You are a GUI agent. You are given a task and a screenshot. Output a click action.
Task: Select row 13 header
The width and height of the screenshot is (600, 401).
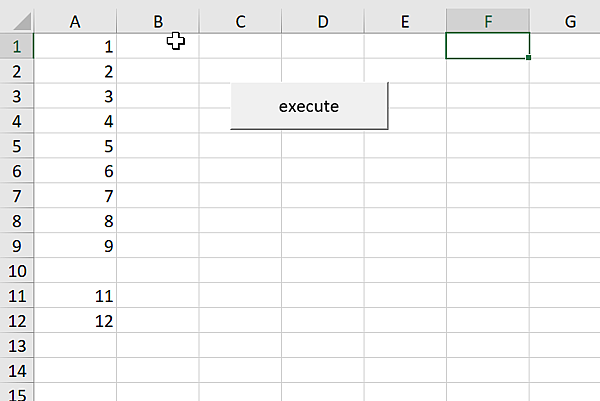click(16, 346)
